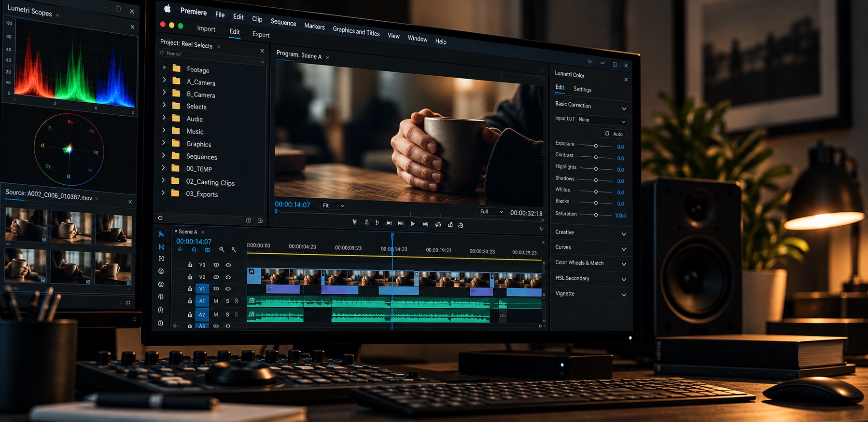The width and height of the screenshot is (868, 422).
Task: Adjust the Saturation slider handle
Action: pos(596,215)
